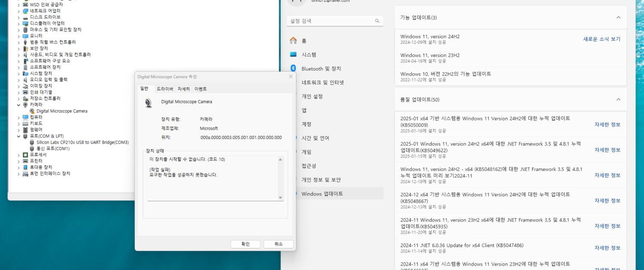Select 통신 포트(COM1) in the device tree
This screenshot has height=270, width=644.
tap(53, 149)
